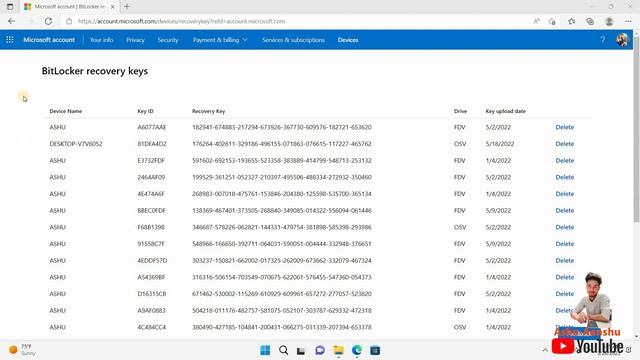Click recovery key starting with 182941
Screen dimensions: 640x360
(x=282, y=127)
